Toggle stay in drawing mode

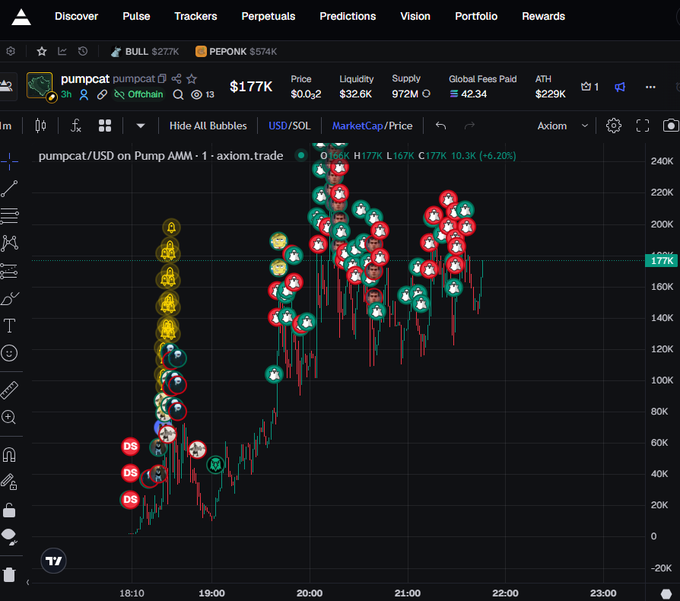point(9,481)
